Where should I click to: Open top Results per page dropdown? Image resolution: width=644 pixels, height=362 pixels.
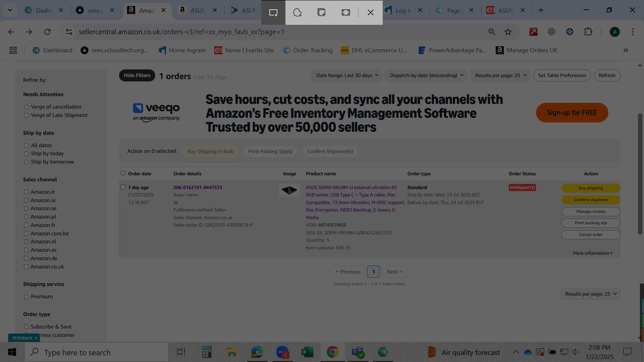pyautogui.click(x=500, y=75)
